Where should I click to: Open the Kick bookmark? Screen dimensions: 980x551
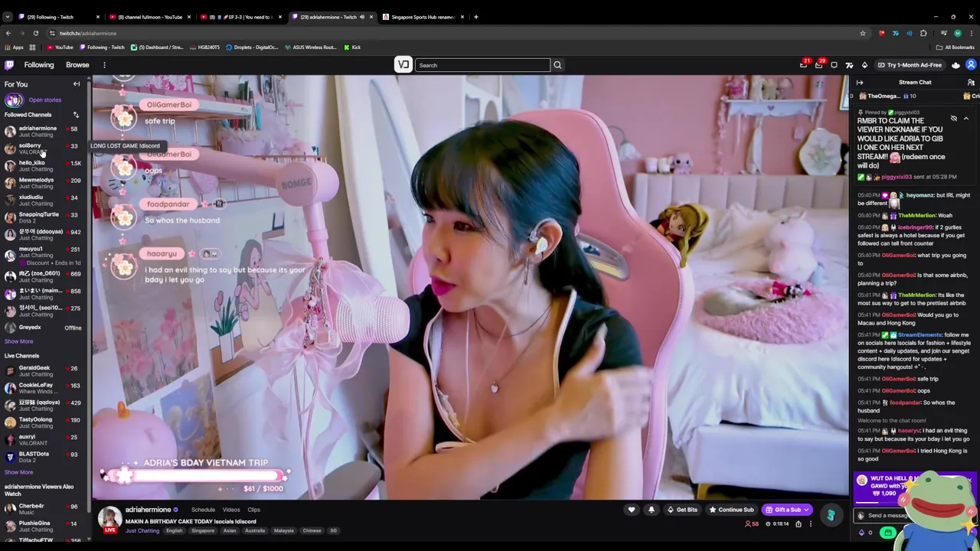(352, 47)
